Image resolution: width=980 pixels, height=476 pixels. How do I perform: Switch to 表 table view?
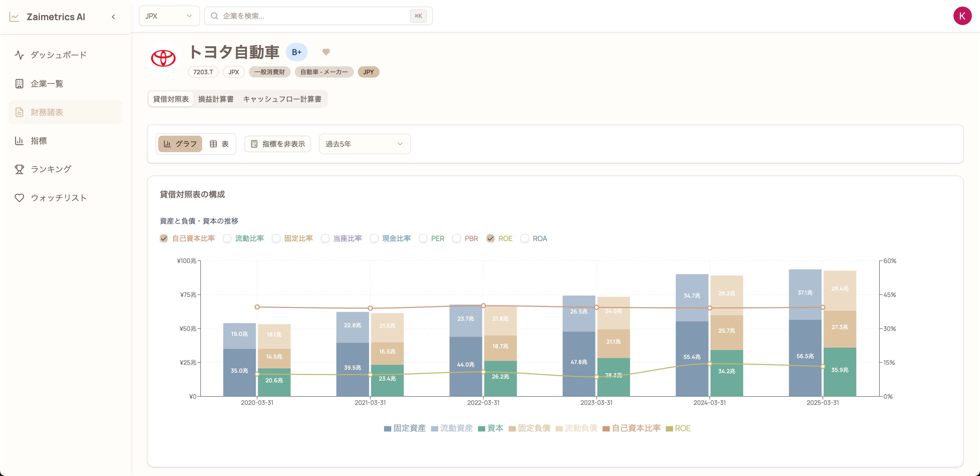tap(219, 144)
